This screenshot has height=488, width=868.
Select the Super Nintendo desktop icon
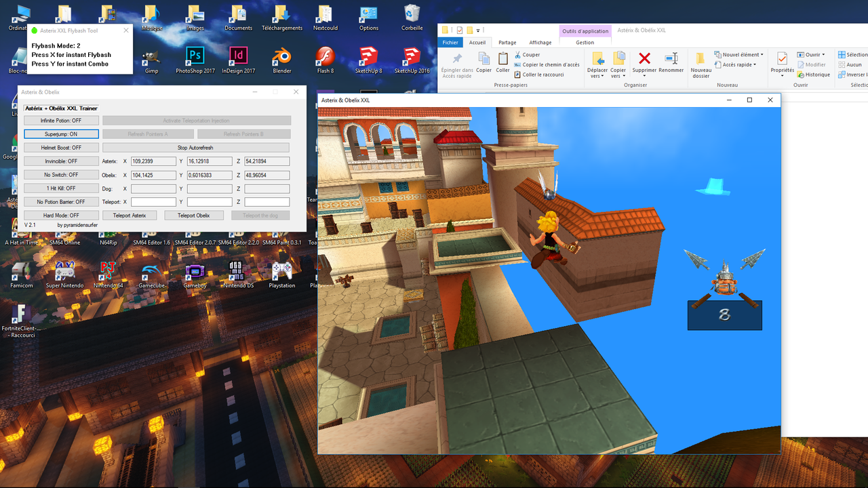tap(64, 274)
